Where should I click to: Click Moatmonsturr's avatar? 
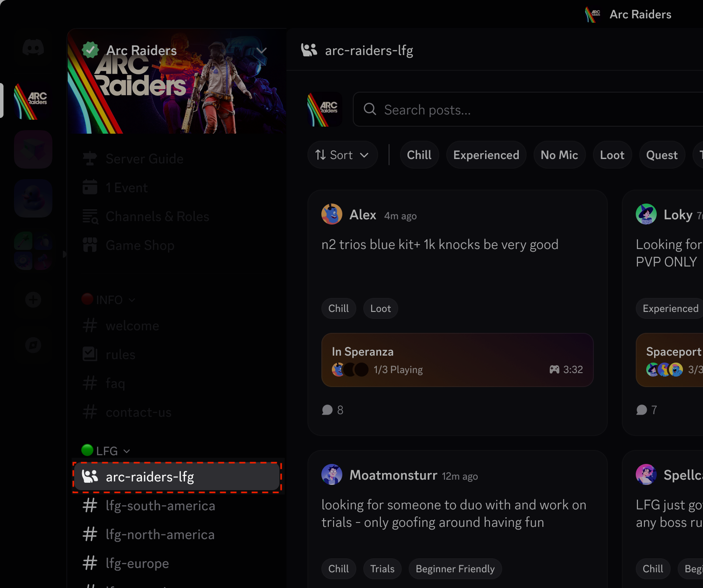pyautogui.click(x=332, y=474)
